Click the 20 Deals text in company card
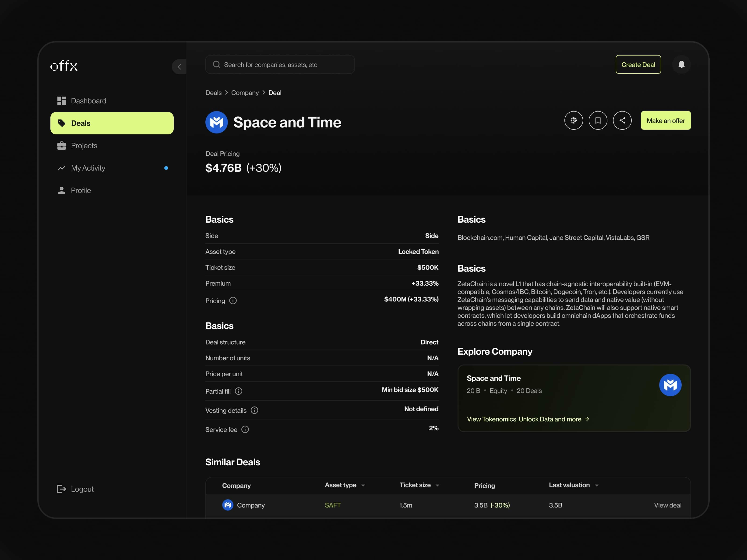 pyautogui.click(x=529, y=391)
